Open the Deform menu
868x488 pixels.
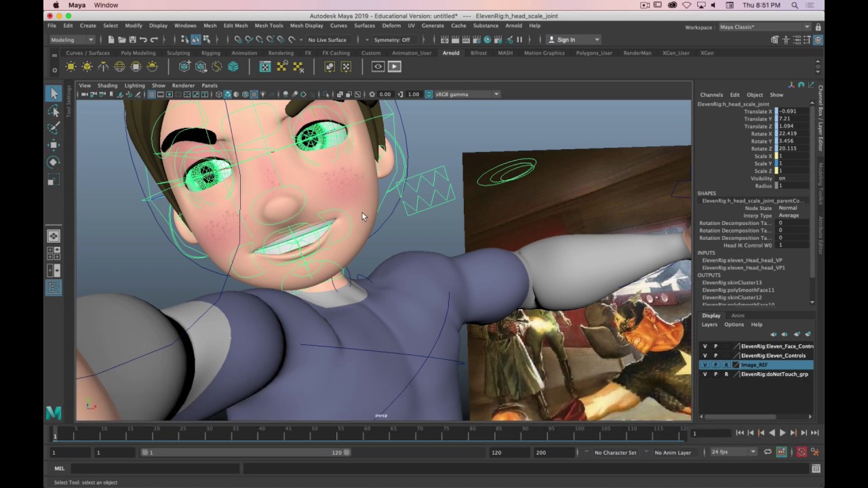pos(391,26)
